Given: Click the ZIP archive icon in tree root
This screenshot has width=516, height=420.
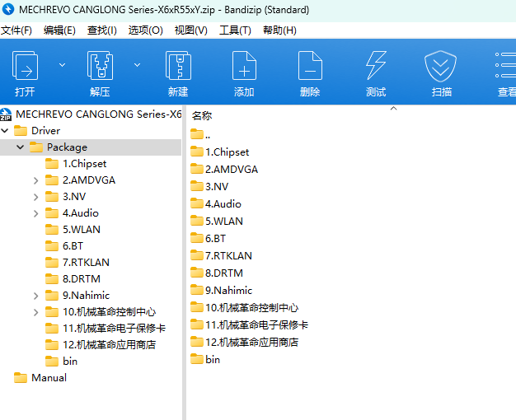Looking at the screenshot, I should (6, 114).
